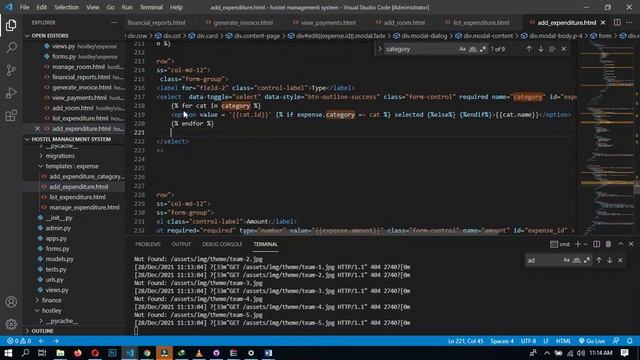The image size is (640, 360).
Task: Click the editor minimap
Action: pos(606,138)
